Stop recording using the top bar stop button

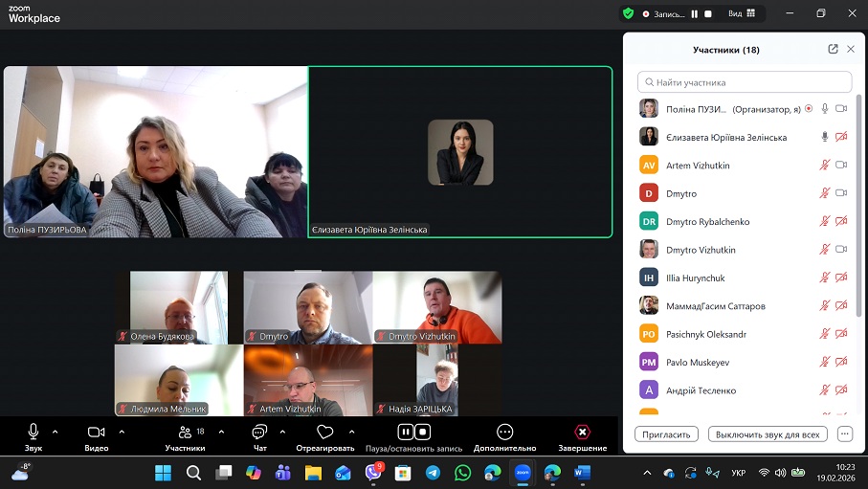708,13
